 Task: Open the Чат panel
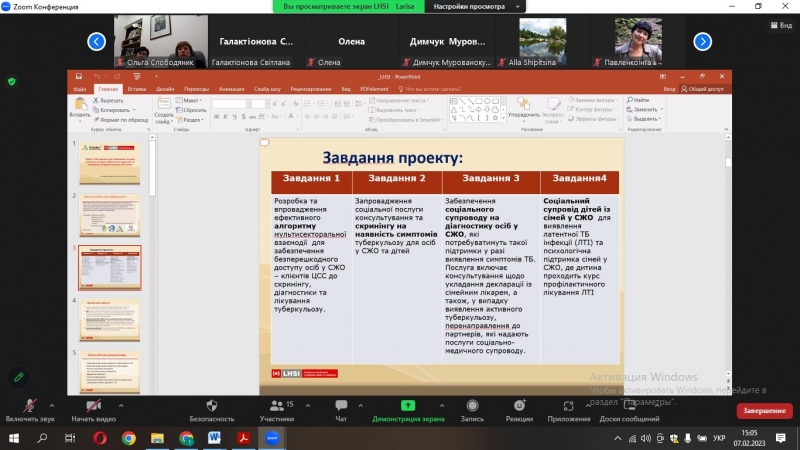341,411
